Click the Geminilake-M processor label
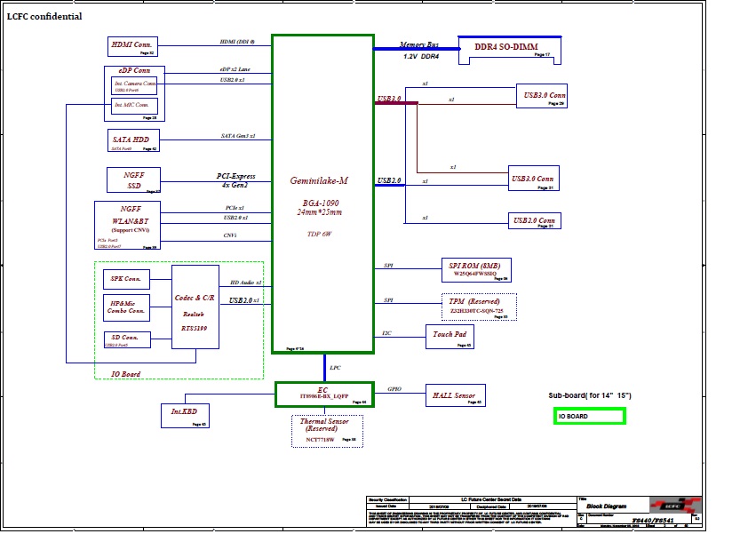 (x=319, y=180)
